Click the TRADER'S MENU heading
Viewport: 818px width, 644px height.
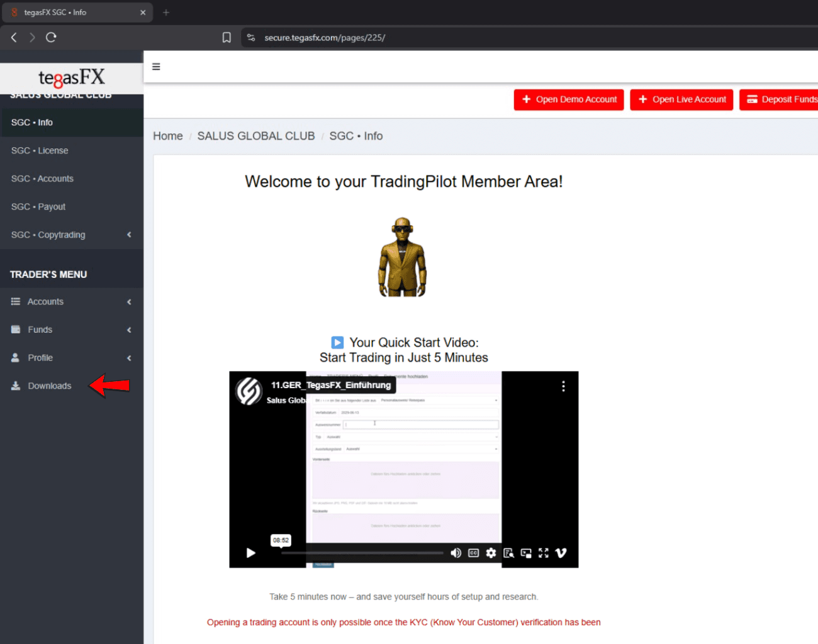tap(48, 275)
